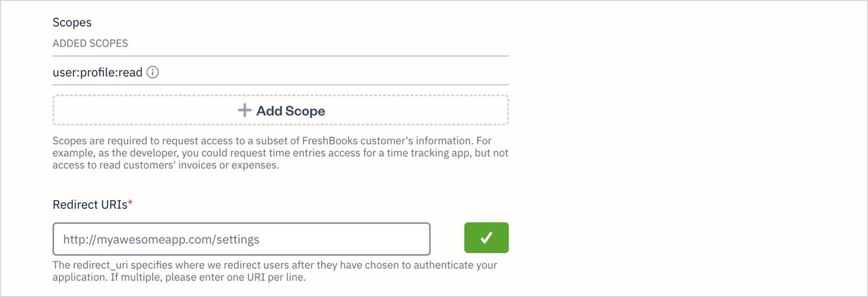
Task: Click the Redirect URIs field label
Action: tap(90, 204)
